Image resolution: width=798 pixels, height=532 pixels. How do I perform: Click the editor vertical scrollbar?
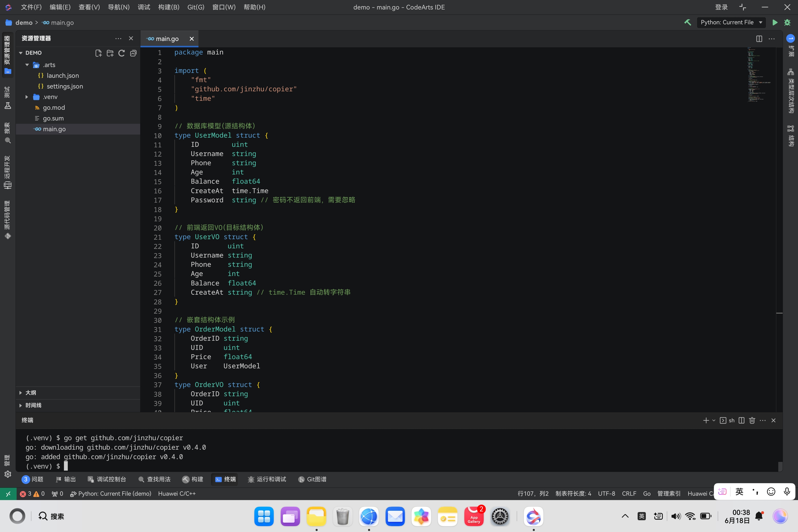[x=779, y=230]
